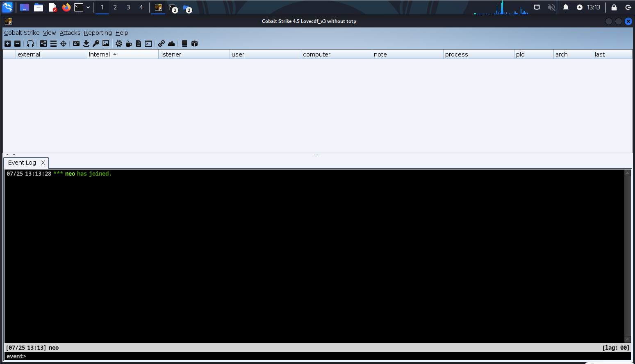Screen dimensions: 635x364
Task: Click the Event Log vertical scrollbar
Action: point(627,256)
